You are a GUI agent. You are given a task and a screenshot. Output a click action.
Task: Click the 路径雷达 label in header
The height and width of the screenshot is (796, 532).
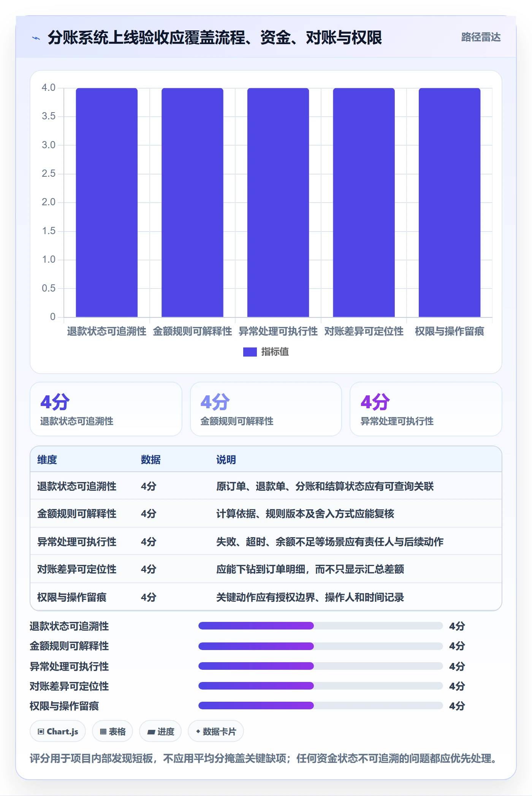click(481, 37)
